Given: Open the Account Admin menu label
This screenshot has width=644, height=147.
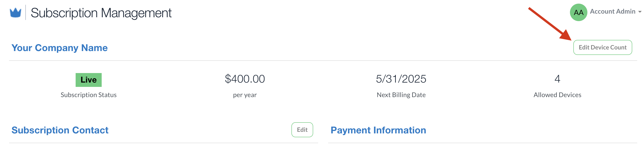Looking at the screenshot, I should click(x=613, y=12).
